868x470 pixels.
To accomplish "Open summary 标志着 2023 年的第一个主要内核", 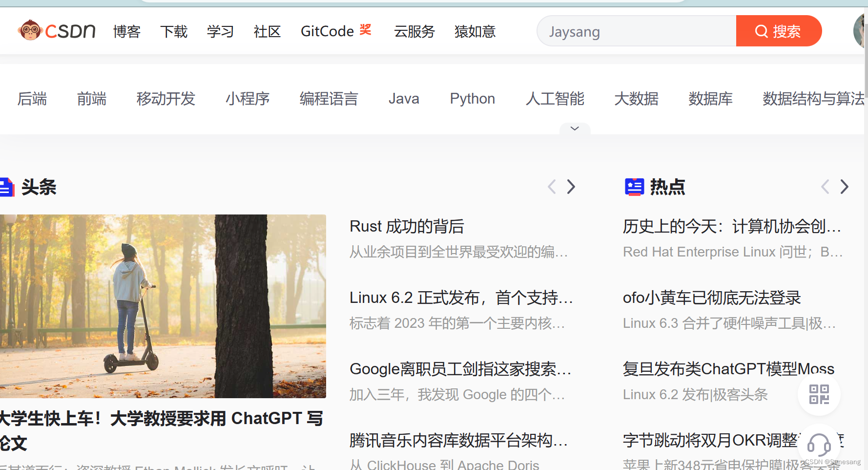I will point(457,323).
